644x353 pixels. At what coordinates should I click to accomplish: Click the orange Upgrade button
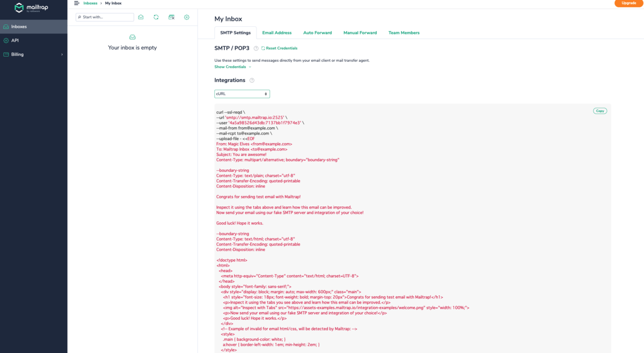click(x=629, y=3)
